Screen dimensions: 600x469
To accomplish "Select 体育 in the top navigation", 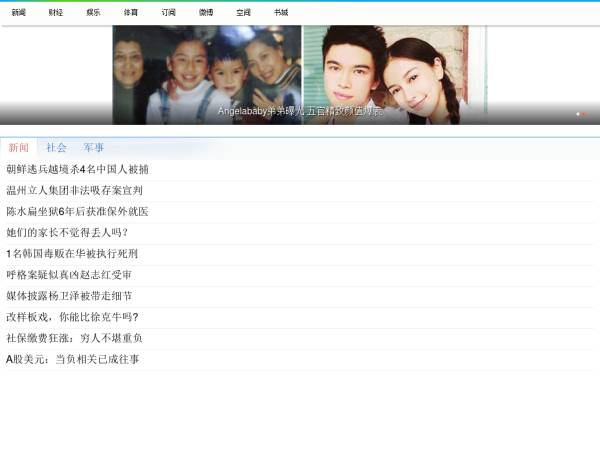I will click(x=131, y=13).
